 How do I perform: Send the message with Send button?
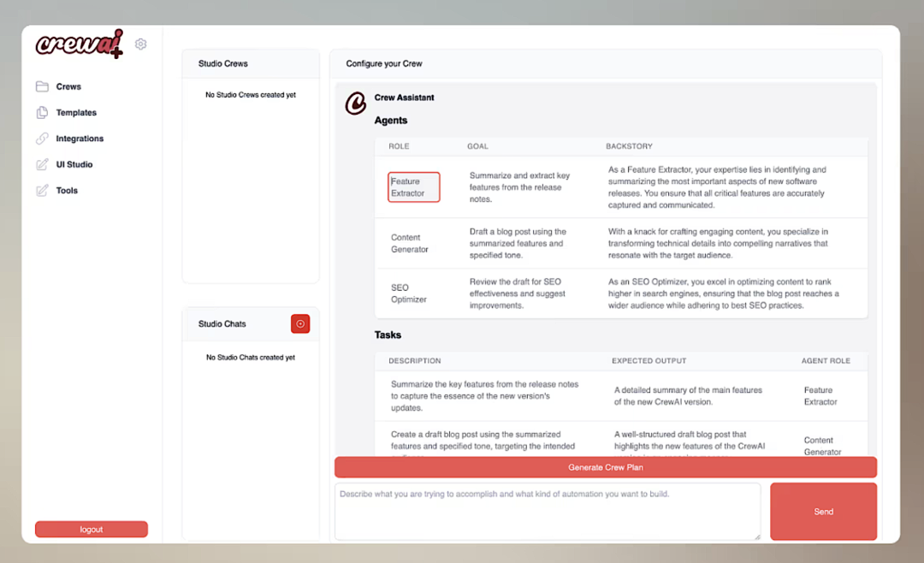tap(823, 512)
